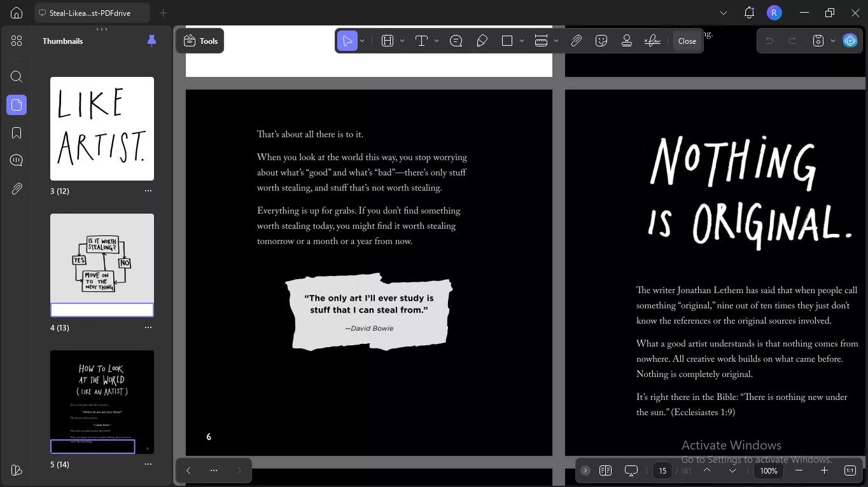Image resolution: width=868 pixels, height=487 pixels.
Task: Zoom in with the plus button
Action: [824, 470]
